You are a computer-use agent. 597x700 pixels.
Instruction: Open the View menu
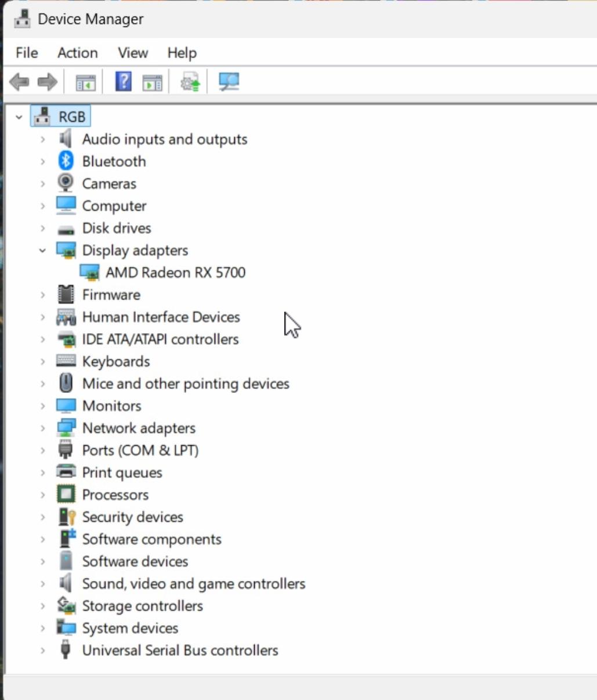pyautogui.click(x=133, y=53)
